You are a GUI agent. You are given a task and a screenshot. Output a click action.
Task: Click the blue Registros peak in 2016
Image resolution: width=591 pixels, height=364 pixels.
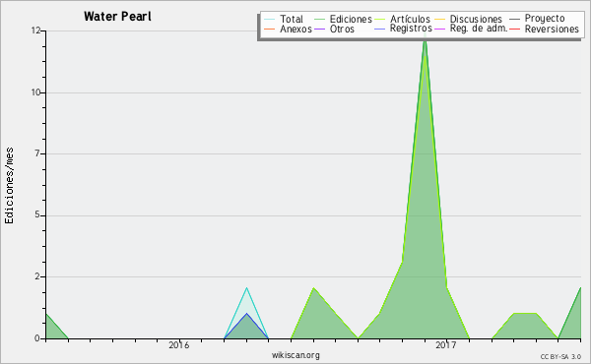tap(246, 313)
